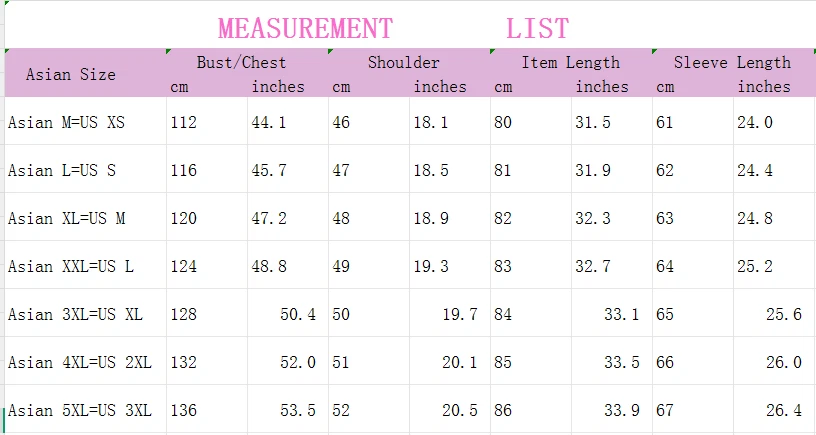Select the Asian XL=US M cell
This screenshot has height=435, width=816.
[x=66, y=218]
